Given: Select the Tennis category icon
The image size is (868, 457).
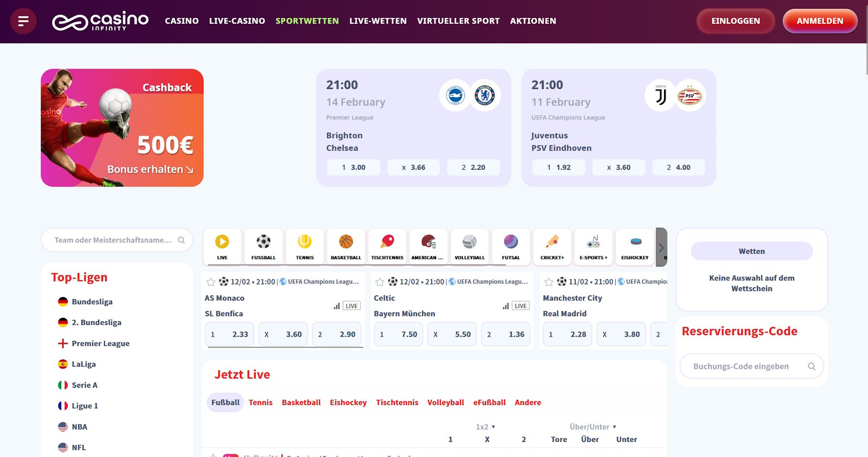Looking at the screenshot, I should pos(305,247).
